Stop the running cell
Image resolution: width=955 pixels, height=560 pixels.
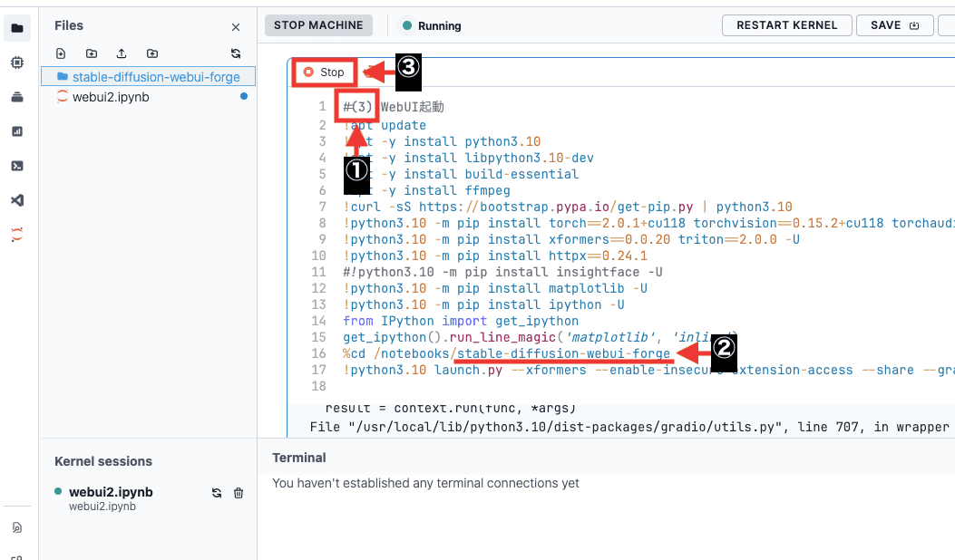click(x=325, y=72)
